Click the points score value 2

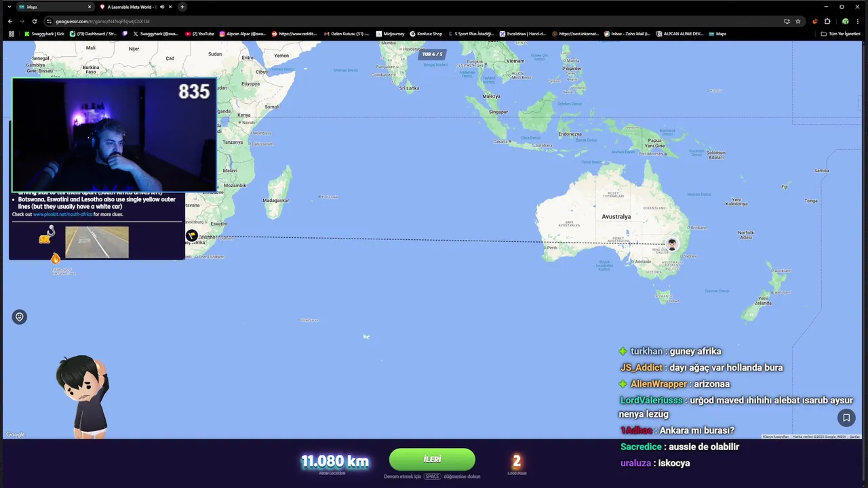tap(517, 462)
